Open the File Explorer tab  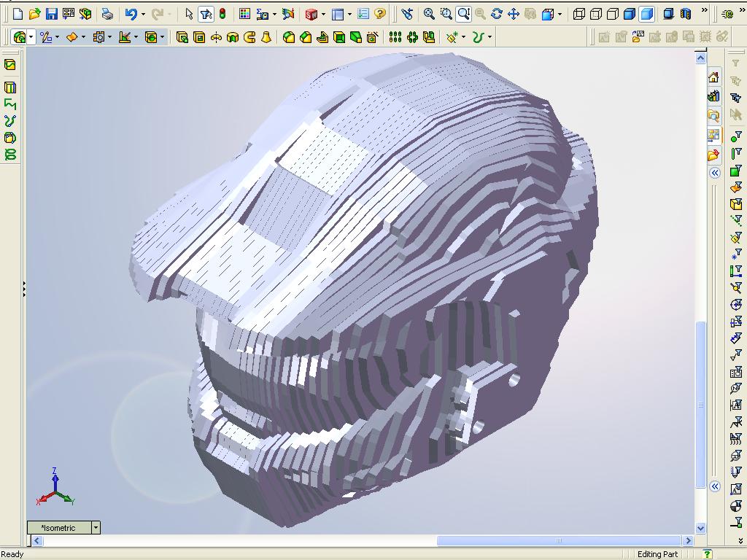[x=713, y=116]
